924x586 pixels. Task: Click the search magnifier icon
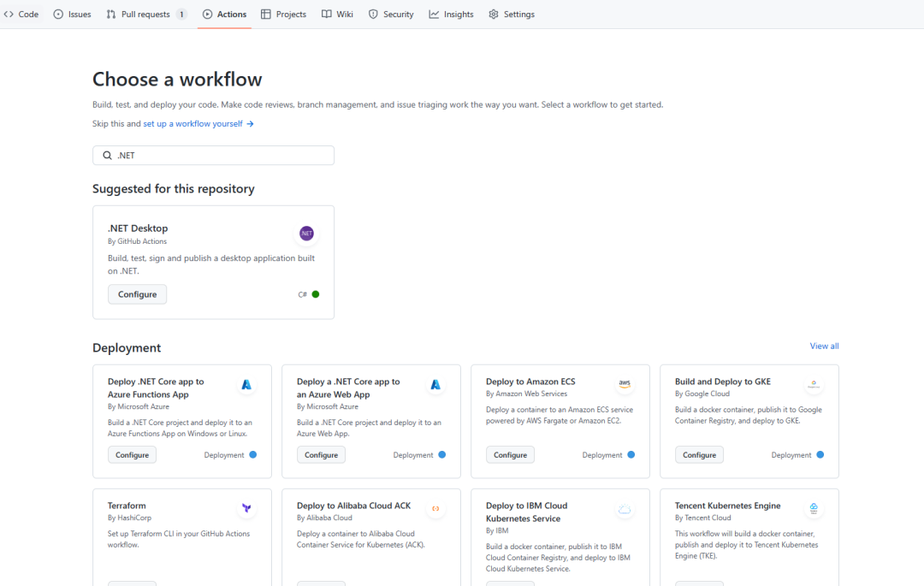click(107, 156)
